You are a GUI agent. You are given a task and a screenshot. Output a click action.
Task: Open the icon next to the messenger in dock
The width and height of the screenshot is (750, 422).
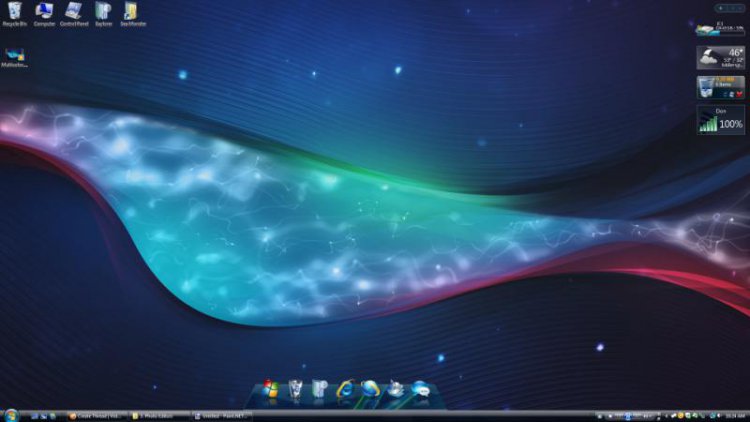tap(395, 389)
